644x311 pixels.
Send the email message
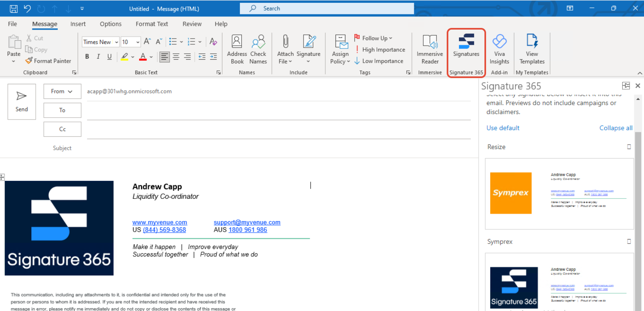click(x=22, y=102)
